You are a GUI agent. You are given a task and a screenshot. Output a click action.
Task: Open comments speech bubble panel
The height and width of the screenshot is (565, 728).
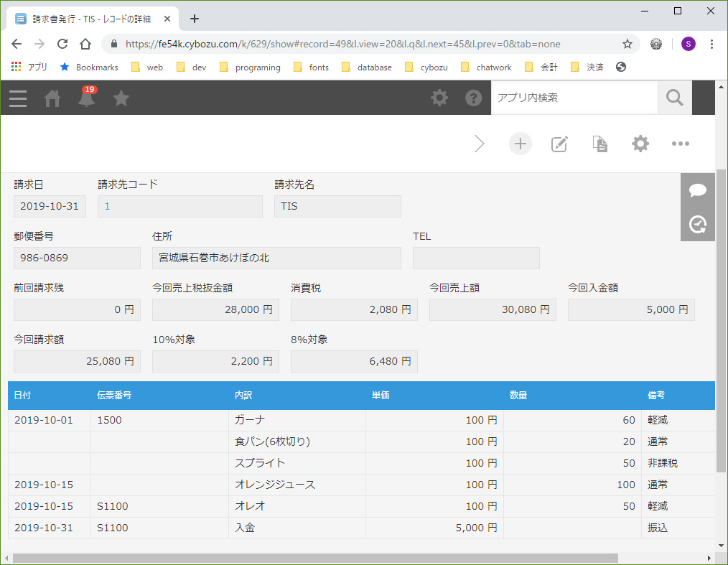coord(698,190)
